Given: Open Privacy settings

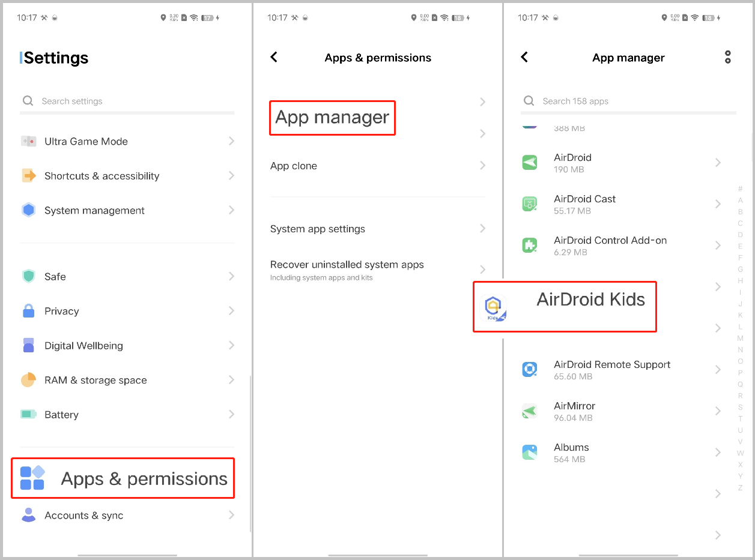Looking at the screenshot, I should (127, 311).
